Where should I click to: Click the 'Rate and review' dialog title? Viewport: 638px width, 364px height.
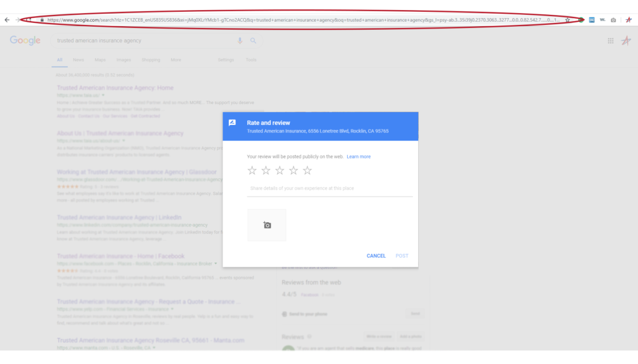[x=269, y=123]
